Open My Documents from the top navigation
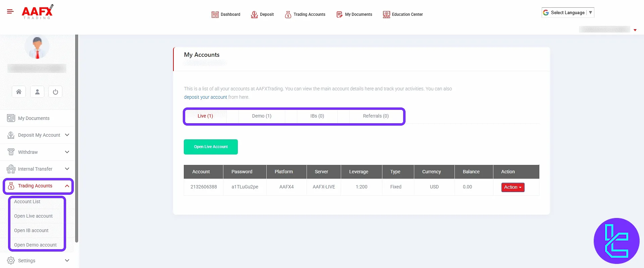 [x=354, y=14]
